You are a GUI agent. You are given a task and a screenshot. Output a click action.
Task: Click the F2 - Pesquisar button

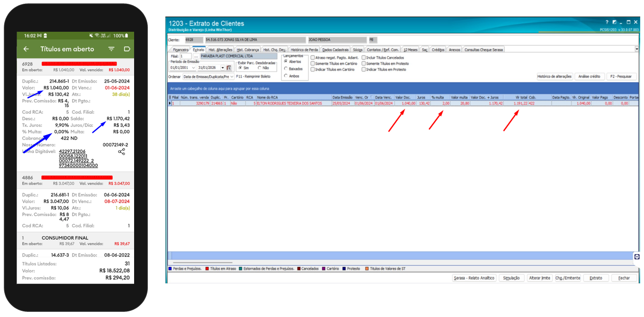point(622,76)
